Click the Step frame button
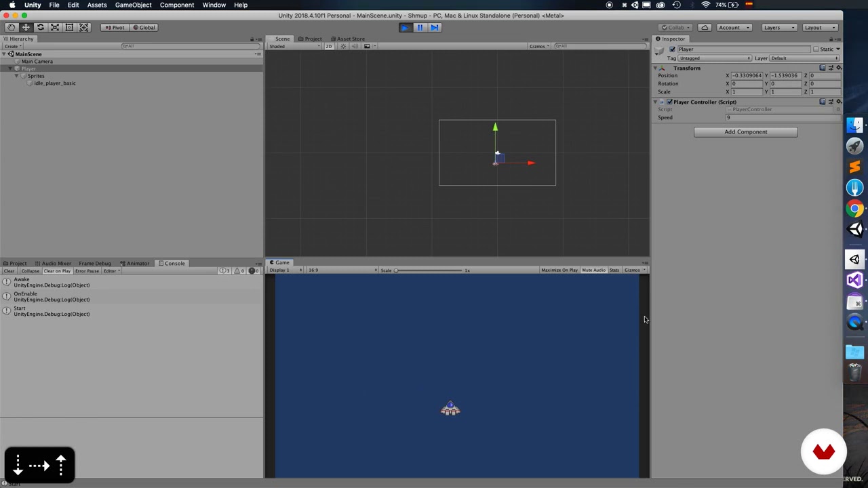The height and width of the screenshot is (488, 868). [435, 27]
